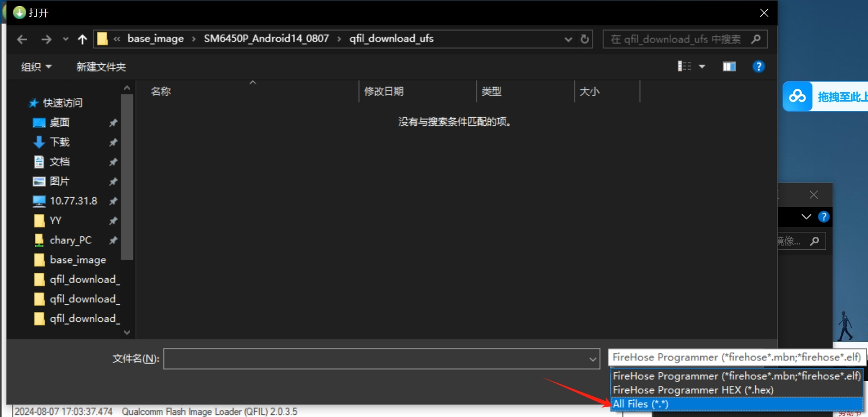Viewport: 868px width, 417px height.
Task: Refresh the current folder view
Action: tap(585, 39)
